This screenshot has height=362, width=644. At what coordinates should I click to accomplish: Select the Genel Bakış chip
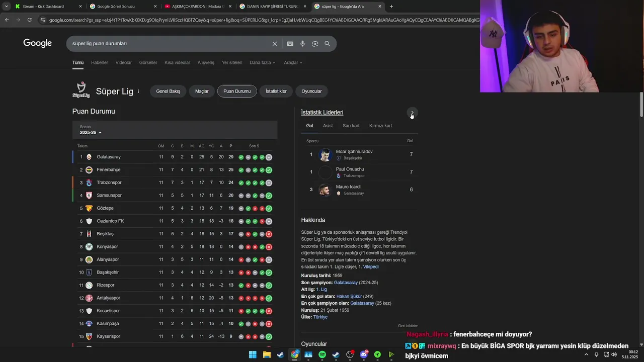tap(168, 91)
